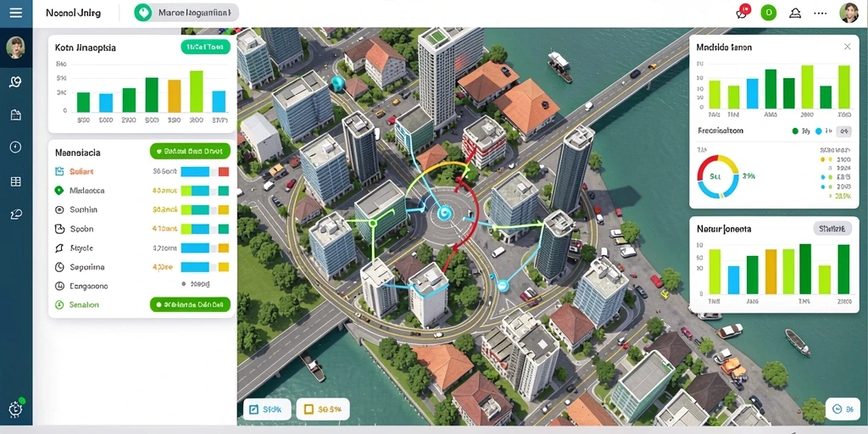Viewport: 868px width, 434px height.
Task: Open the bell alerts icon in header
Action: [795, 13]
